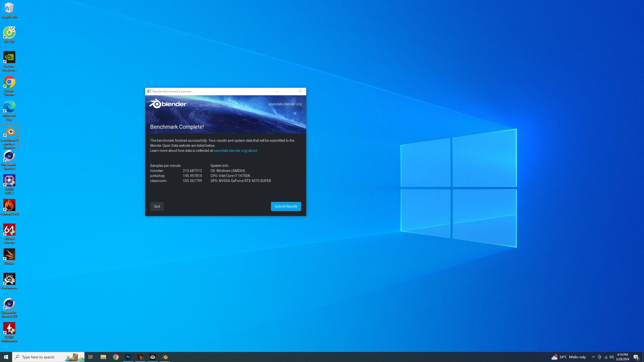Select PerformanceTest desktop shortcut
The image size is (644, 362).
click(x=9, y=281)
